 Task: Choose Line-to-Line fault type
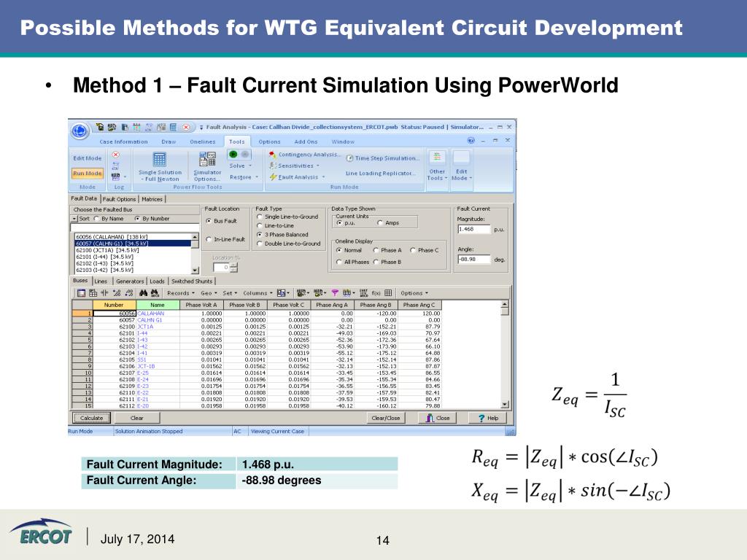point(260,226)
